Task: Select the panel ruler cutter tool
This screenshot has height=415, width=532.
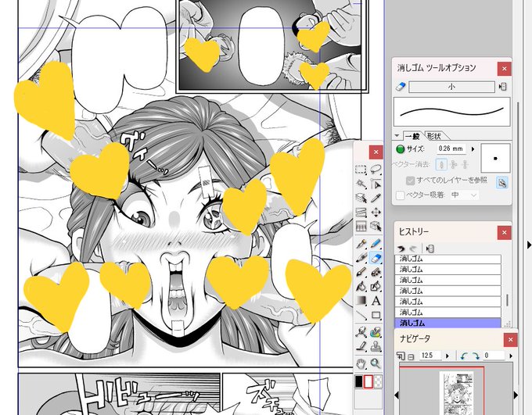Action: point(361,213)
